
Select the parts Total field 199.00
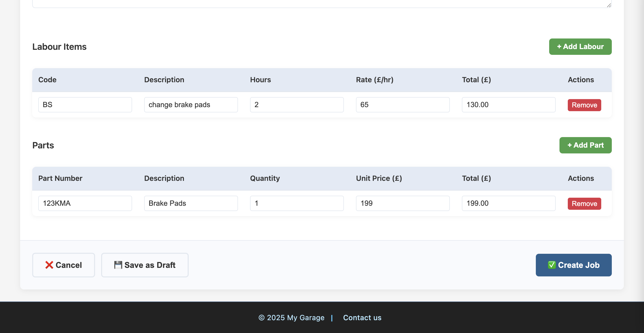pyautogui.click(x=508, y=203)
